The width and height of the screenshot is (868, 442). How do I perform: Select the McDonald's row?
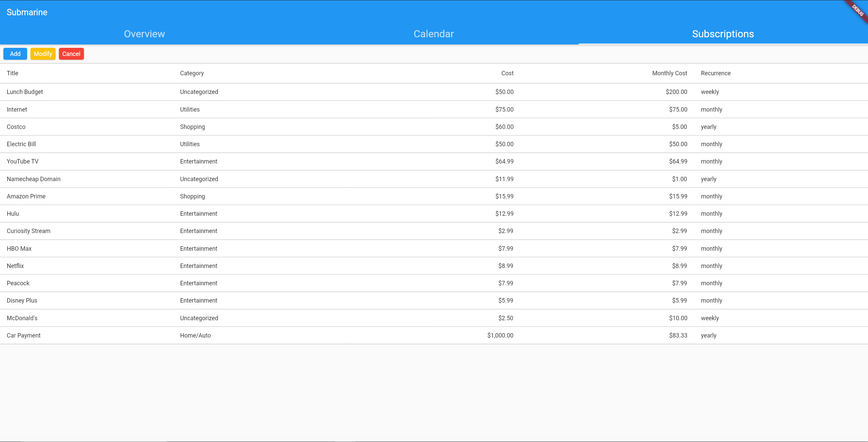click(x=22, y=318)
